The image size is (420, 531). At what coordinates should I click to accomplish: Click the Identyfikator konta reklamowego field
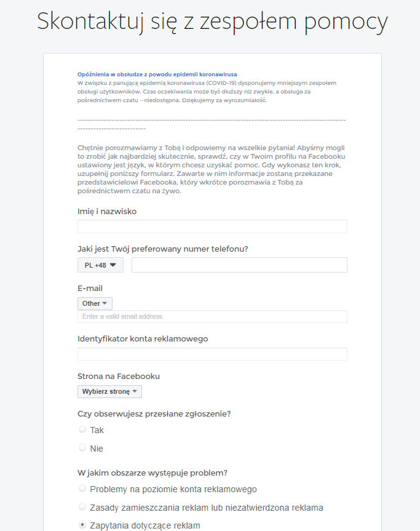[212, 354]
